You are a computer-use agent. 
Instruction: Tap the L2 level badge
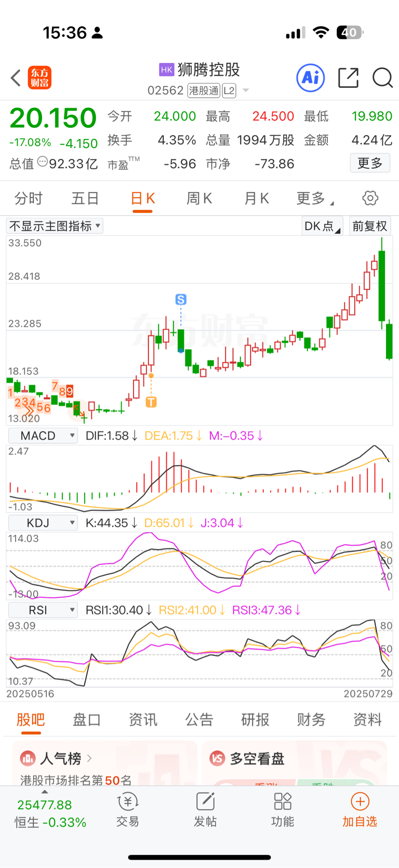click(x=229, y=91)
